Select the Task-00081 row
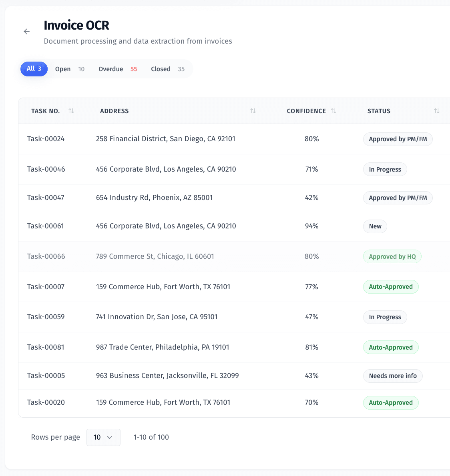This screenshot has height=476, width=450. coord(46,347)
